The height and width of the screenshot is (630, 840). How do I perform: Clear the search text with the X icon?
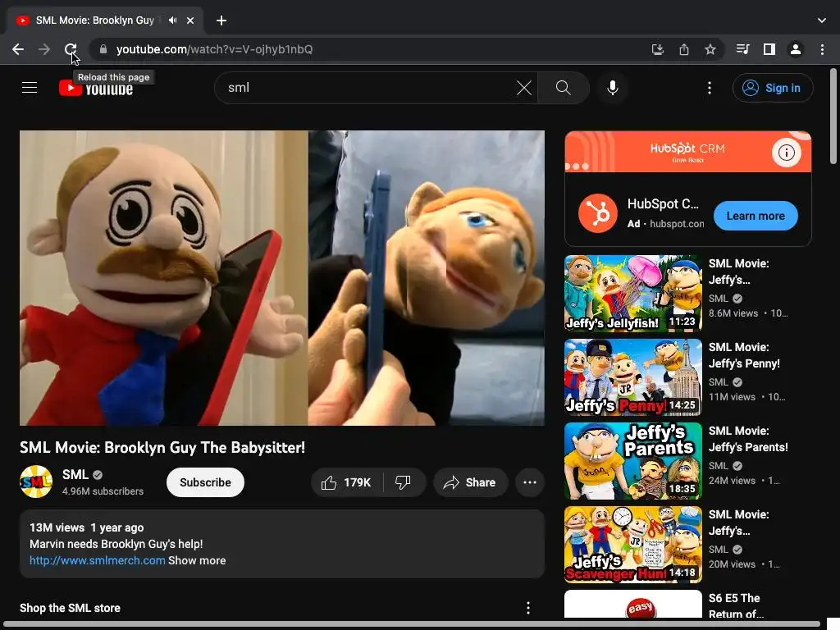(524, 88)
